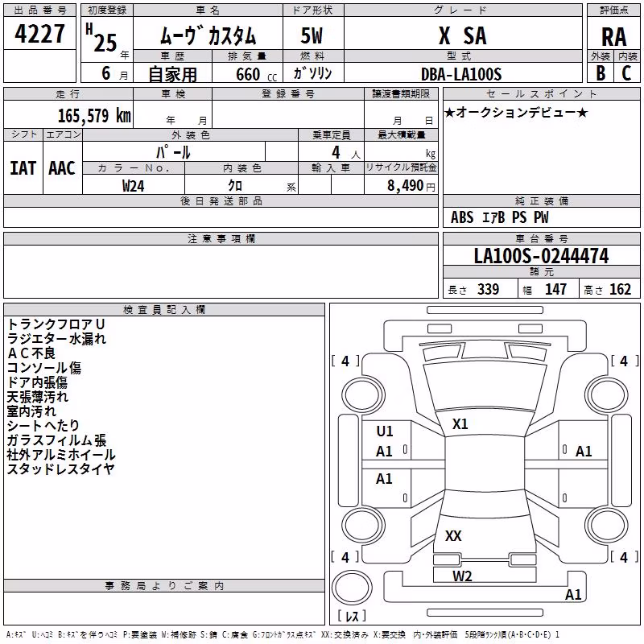This screenshot has width=644, height=644.
Task: Click the displacement value 660 cc
Action: (256, 74)
